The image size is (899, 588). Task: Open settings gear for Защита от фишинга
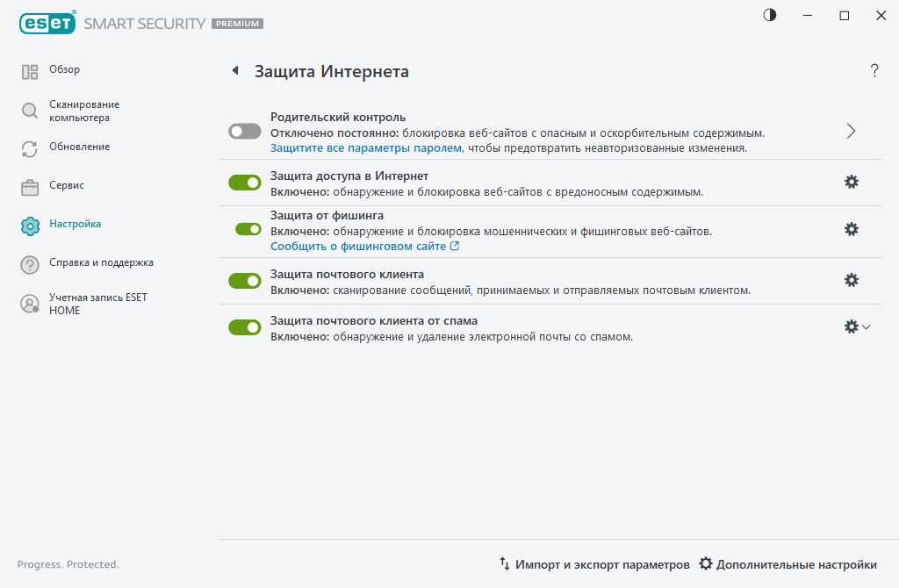[x=851, y=229]
